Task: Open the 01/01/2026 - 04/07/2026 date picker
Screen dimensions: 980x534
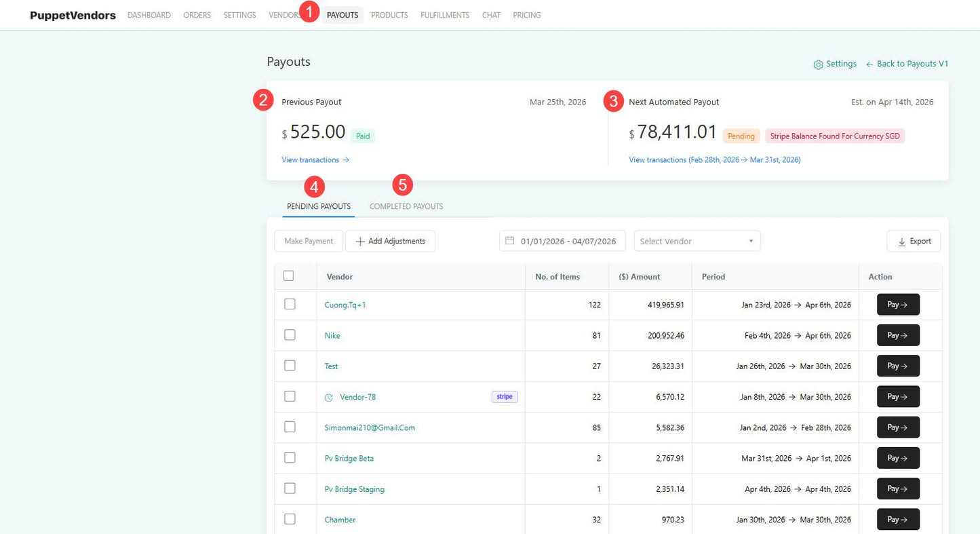Action: [562, 241]
